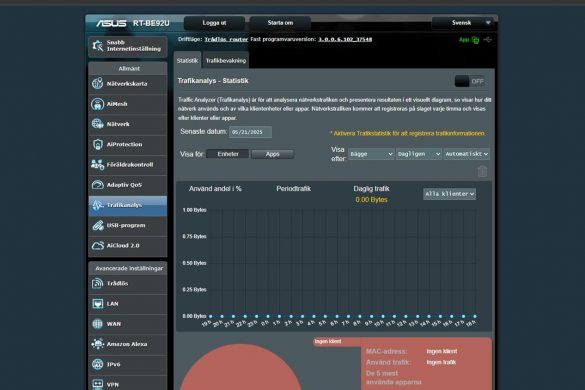Open the Alla klienter dropdown
The height and width of the screenshot is (390, 585).
(x=449, y=194)
